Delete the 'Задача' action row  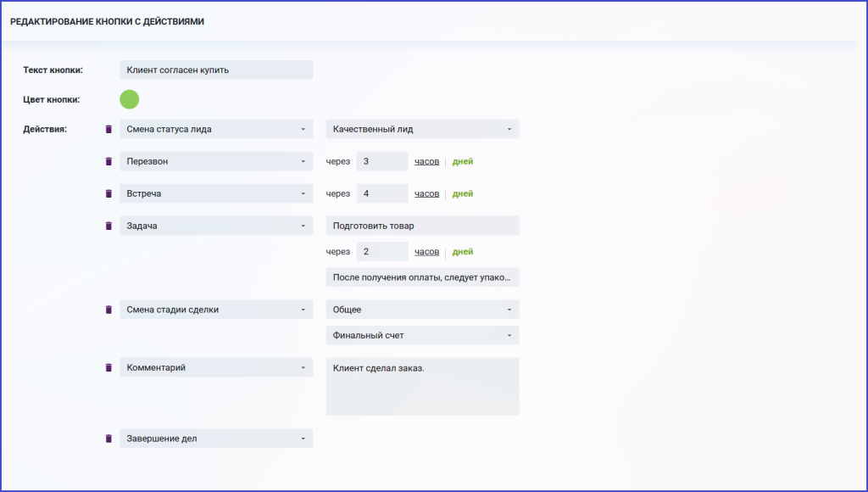click(108, 226)
